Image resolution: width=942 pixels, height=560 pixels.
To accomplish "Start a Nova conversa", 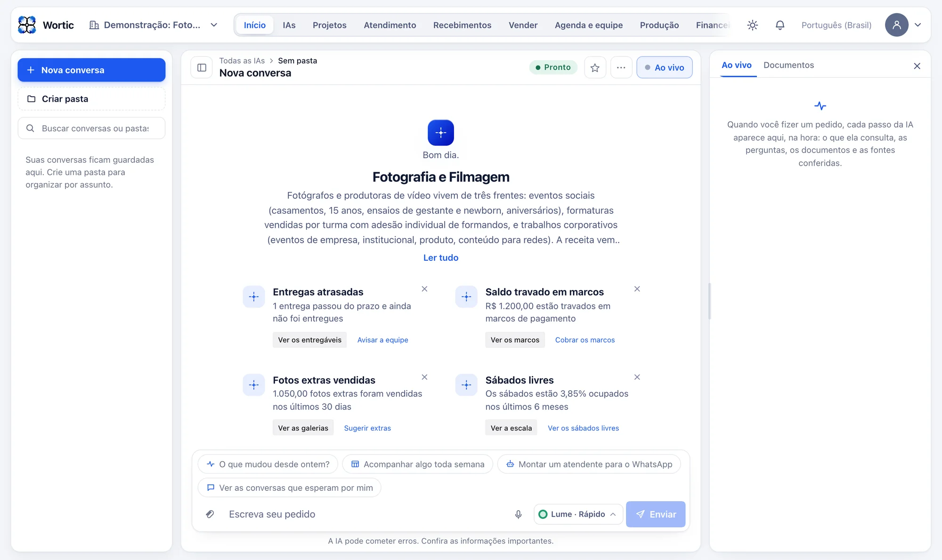I will [x=91, y=70].
